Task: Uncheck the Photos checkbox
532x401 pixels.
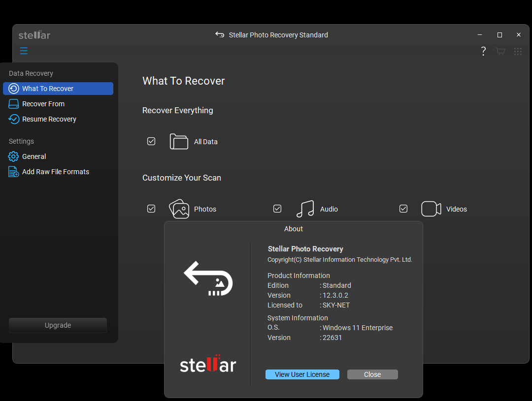Action: coord(151,209)
